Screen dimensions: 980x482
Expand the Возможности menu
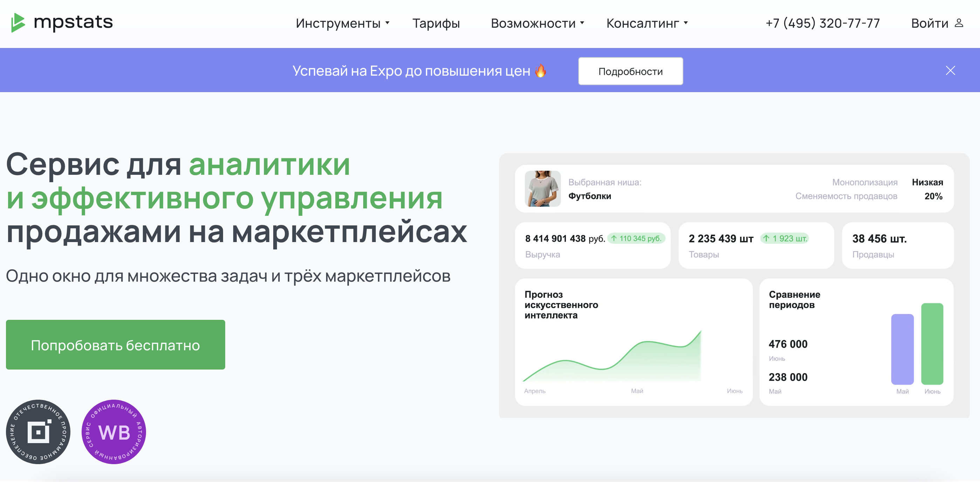pyautogui.click(x=537, y=23)
